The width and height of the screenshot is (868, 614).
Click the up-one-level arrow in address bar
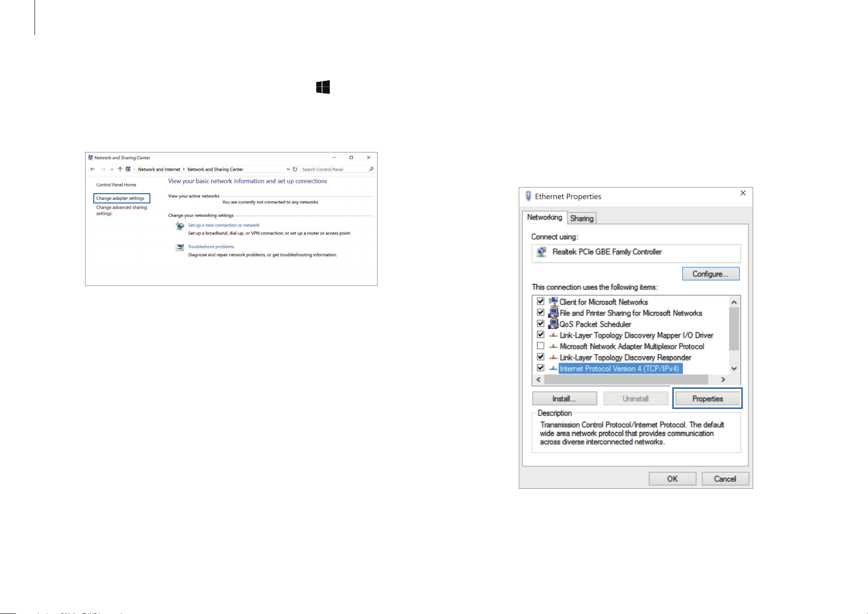pos(120,169)
